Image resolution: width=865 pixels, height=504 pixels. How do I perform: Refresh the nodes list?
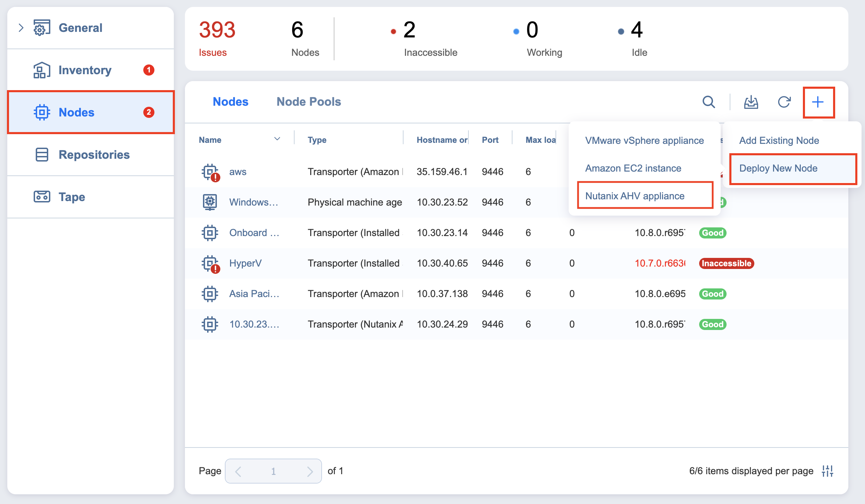784,102
